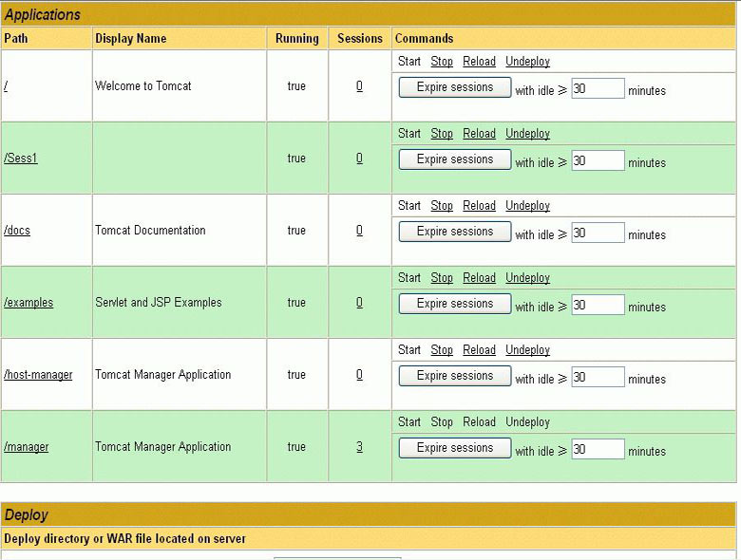Stop the /host-manager application
741x560 pixels.
[x=442, y=350]
